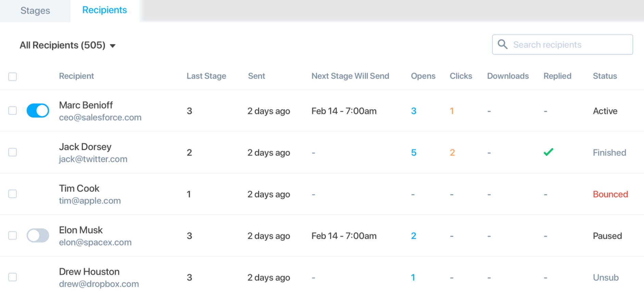The height and width of the screenshot is (293, 644).
Task: Click Jack Dorsey's green replied checkmark
Action: (548, 152)
